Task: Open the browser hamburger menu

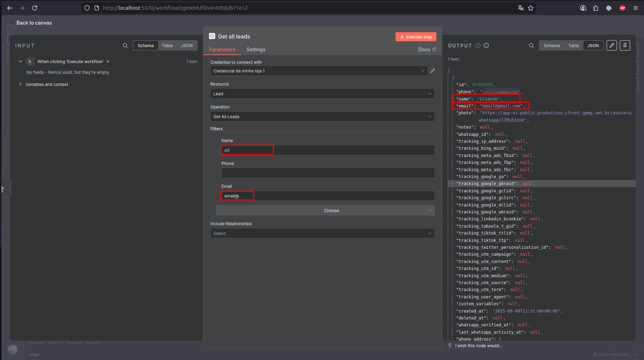Action: pos(636,8)
